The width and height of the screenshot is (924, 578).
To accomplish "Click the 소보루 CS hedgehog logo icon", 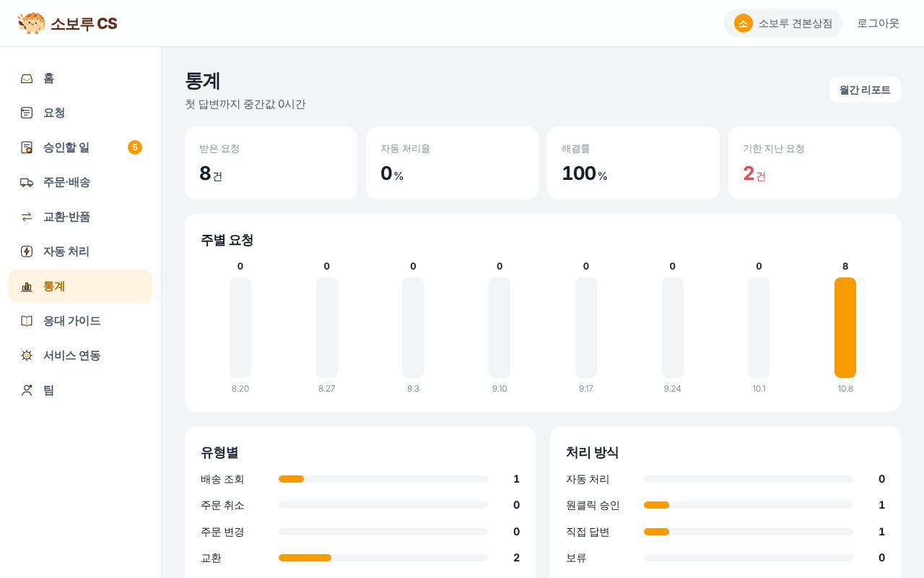I will tap(32, 23).
